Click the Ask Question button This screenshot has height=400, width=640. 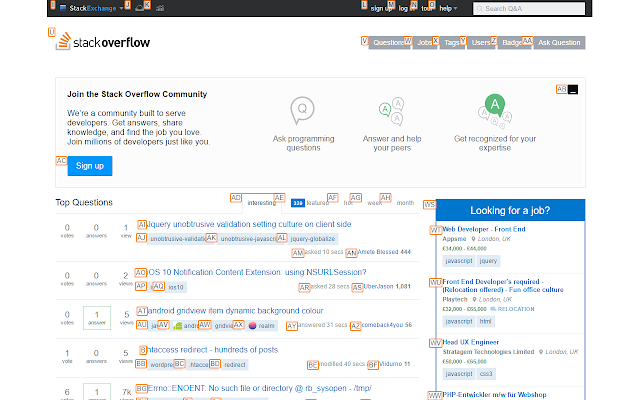559,42
